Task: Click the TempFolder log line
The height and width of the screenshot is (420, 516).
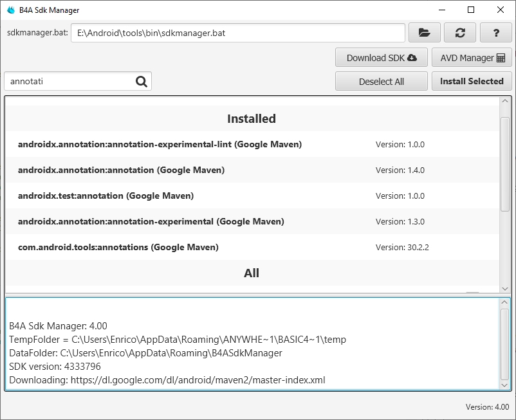Action: click(x=178, y=340)
